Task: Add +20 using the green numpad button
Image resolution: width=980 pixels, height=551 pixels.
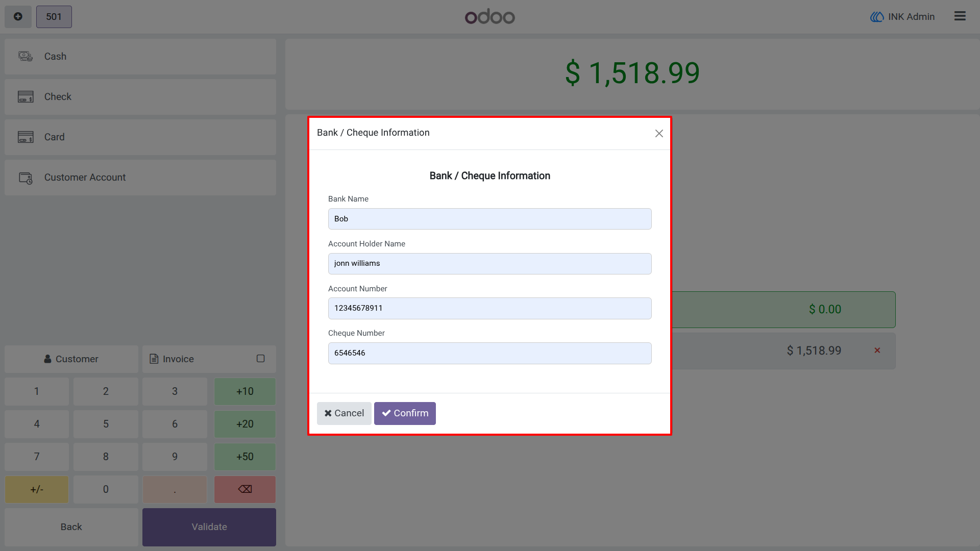Action: point(245,424)
